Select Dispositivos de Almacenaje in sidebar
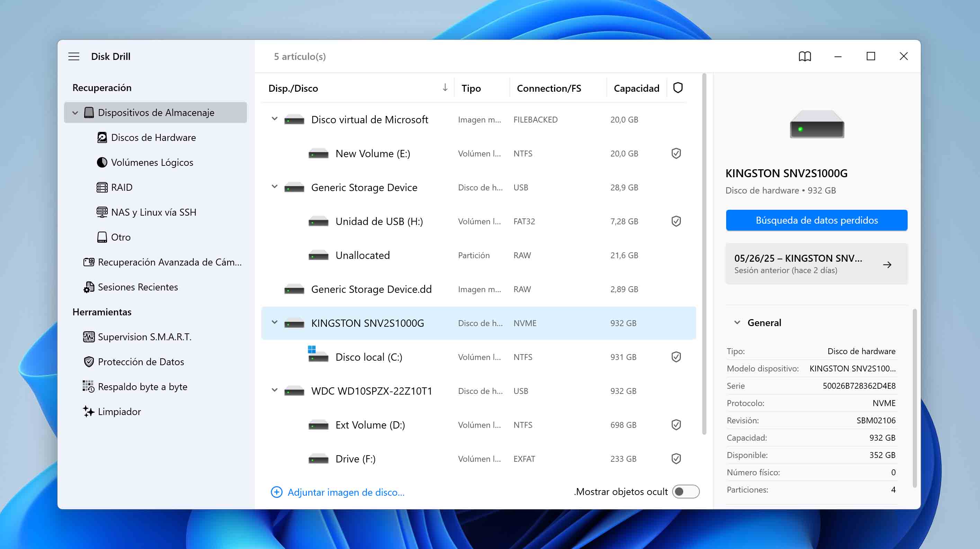This screenshot has height=549, width=980. (x=155, y=112)
